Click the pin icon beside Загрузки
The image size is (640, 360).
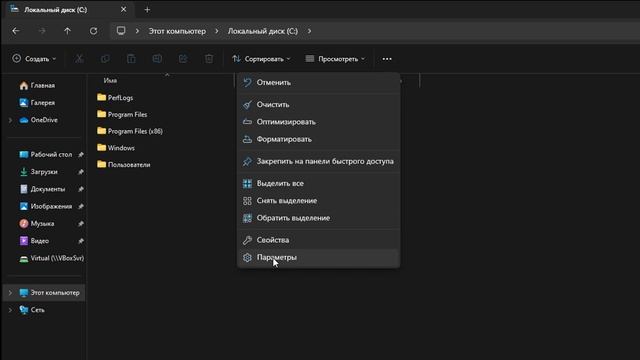pos(81,172)
